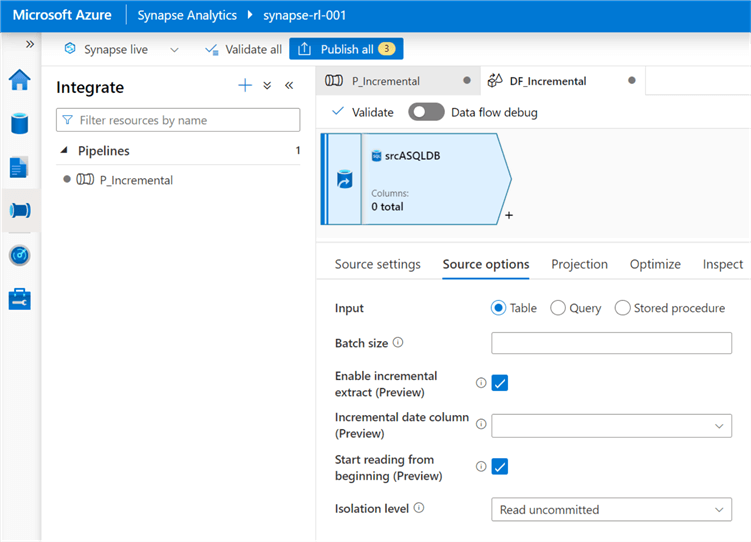Click the data flow icon on DF_Incremental tab
The width and height of the screenshot is (751, 542).
495,80
